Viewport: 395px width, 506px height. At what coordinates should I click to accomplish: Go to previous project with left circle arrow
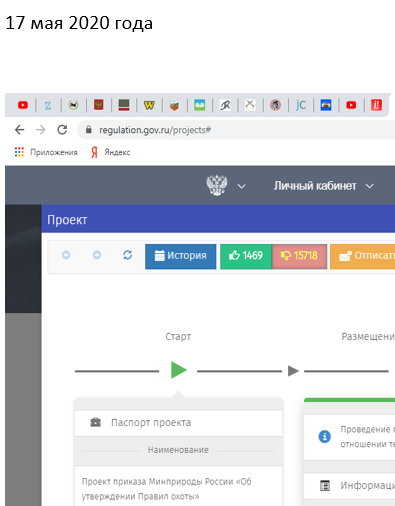tap(66, 255)
